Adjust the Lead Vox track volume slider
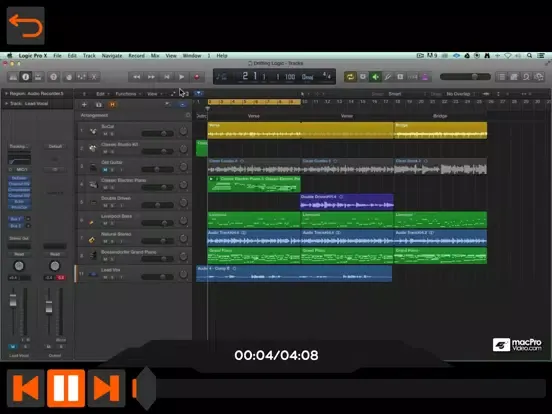Image resolution: width=552 pixels, height=414 pixels. (157, 277)
